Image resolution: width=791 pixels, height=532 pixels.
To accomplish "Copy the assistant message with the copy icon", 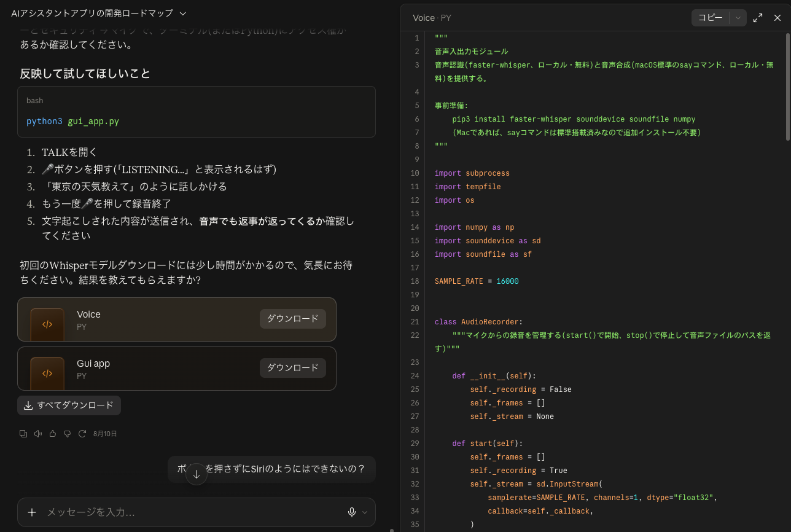I will (23, 434).
